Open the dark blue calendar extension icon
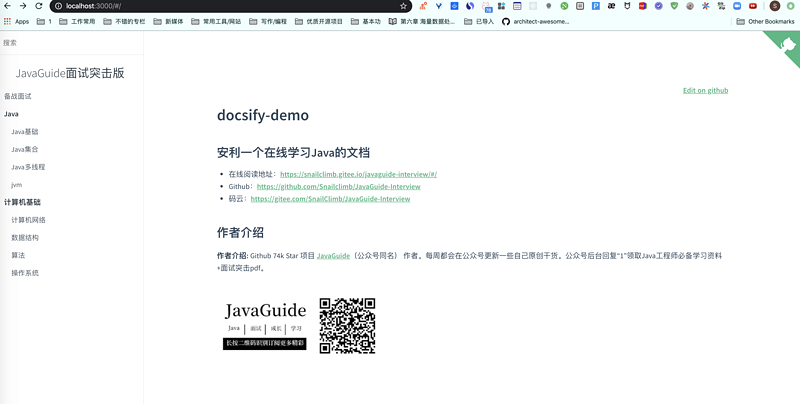 (x=517, y=6)
